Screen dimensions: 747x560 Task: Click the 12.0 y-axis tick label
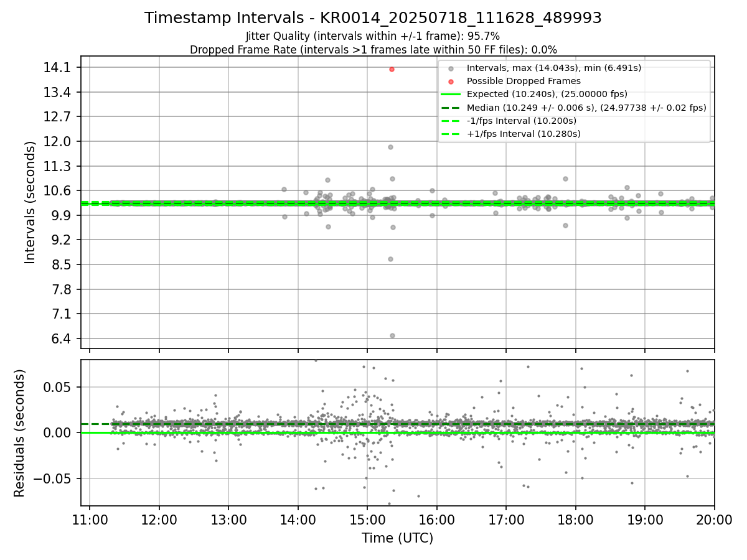57,141
